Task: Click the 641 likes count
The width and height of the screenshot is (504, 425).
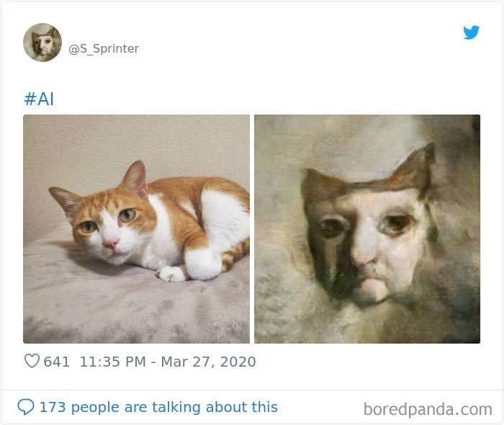Action: pyautogui.click(x=57, y=362)
